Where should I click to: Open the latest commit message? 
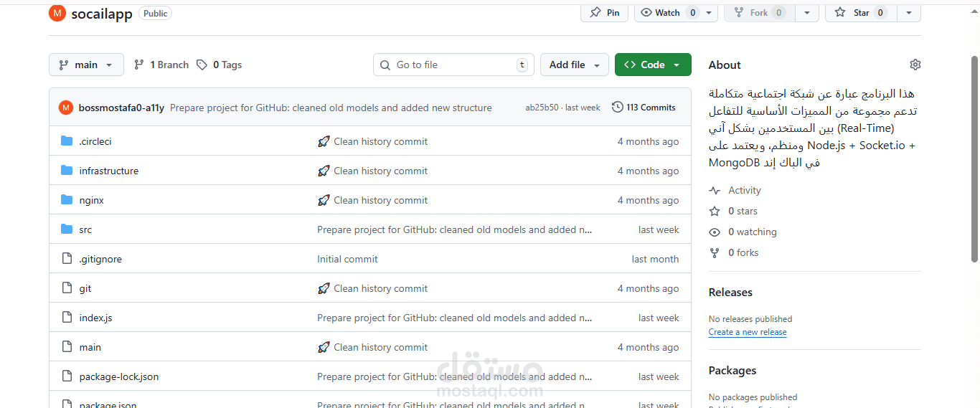331,108
